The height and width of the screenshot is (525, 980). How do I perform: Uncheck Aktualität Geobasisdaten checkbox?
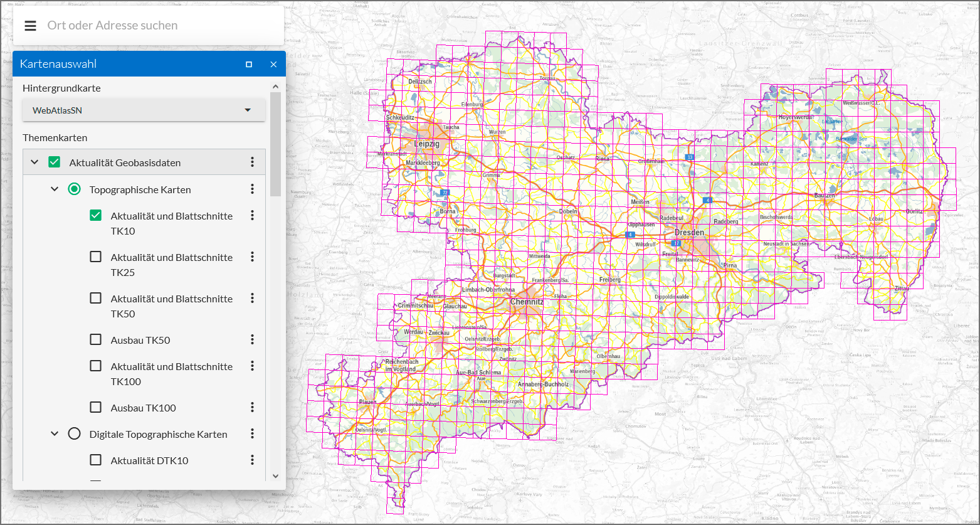[x=55, y=162]
